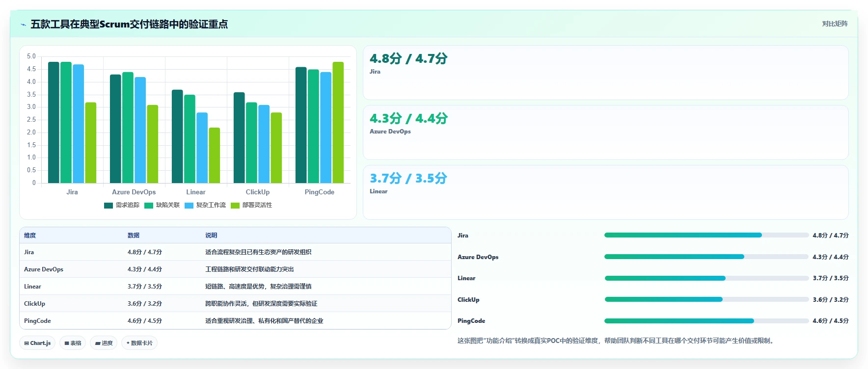Image resolution: width=868 pixels, height=369 pixels.
Task: Toggle the 缺陷关联 legend swatch
Action: click(149, 206)
